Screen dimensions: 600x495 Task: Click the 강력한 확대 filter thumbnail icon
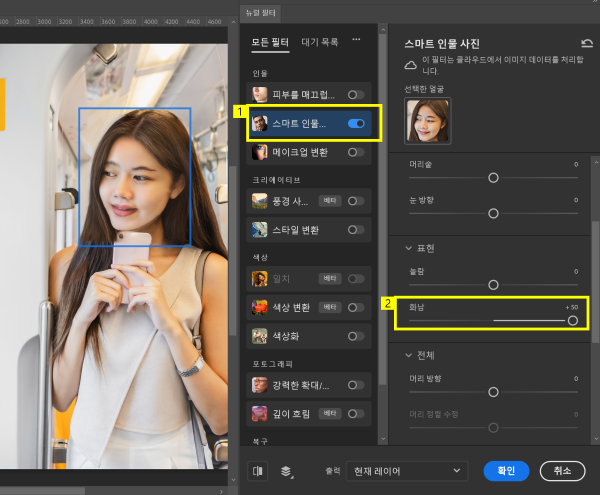(259, 385)
